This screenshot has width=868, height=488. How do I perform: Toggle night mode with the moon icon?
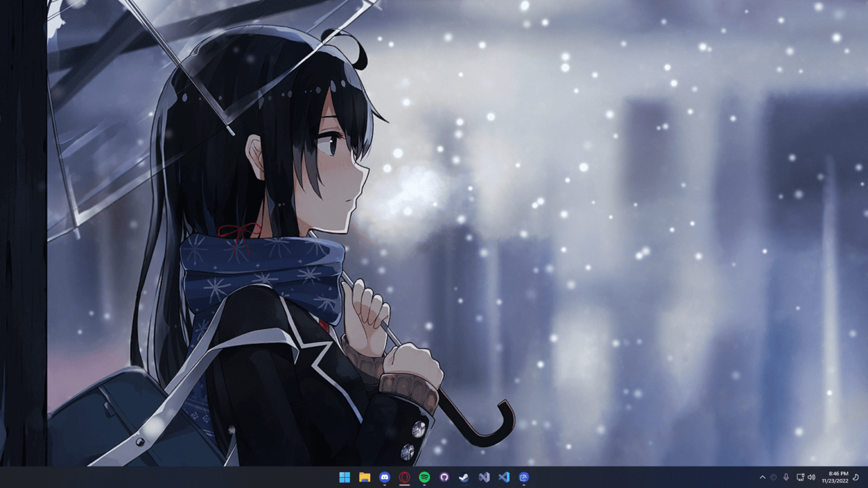point(855,477)
